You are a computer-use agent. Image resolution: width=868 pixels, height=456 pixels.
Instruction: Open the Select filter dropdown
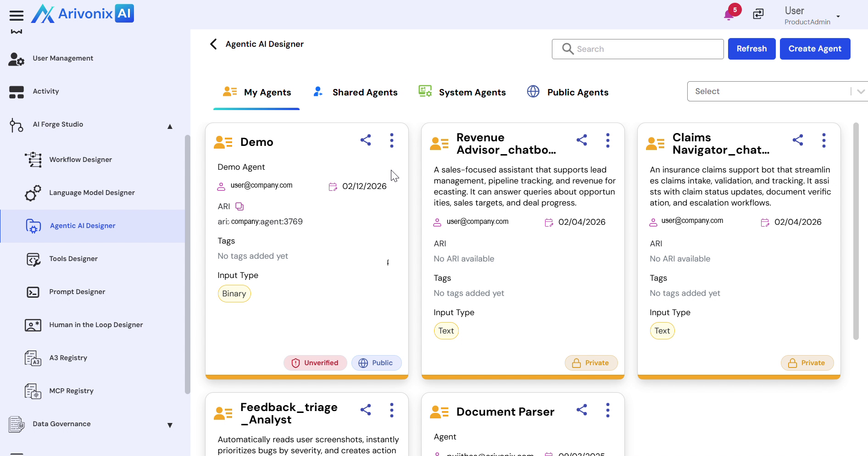[776, 91]
